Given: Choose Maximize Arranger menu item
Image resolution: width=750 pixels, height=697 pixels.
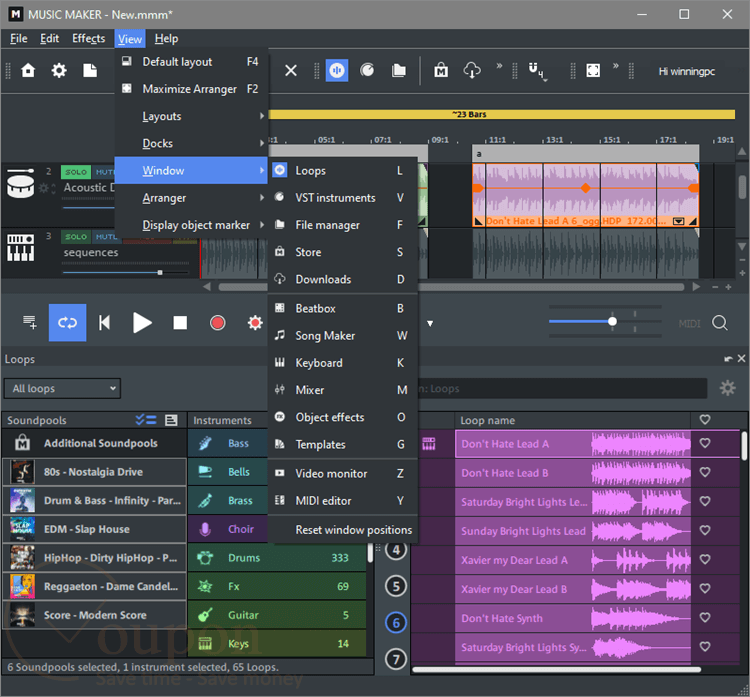Looking at the screenshot, I should click(191, 89).
